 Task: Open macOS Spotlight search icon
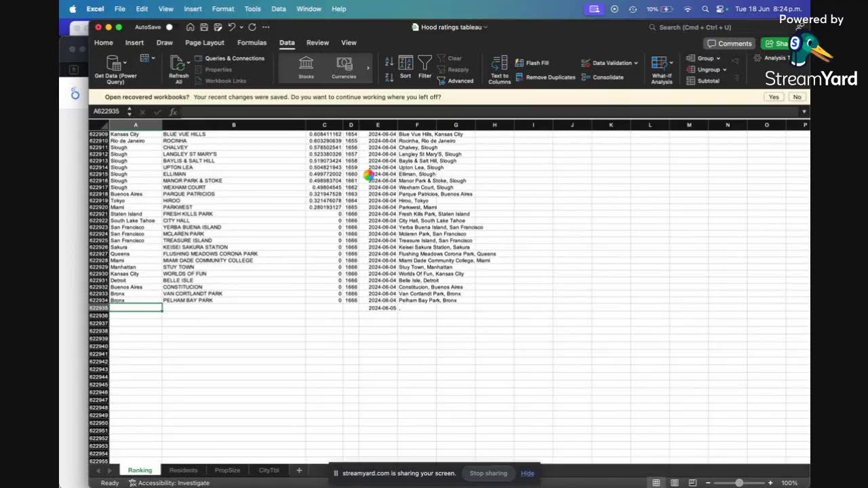pyautogui.click(x=705, y=9)
